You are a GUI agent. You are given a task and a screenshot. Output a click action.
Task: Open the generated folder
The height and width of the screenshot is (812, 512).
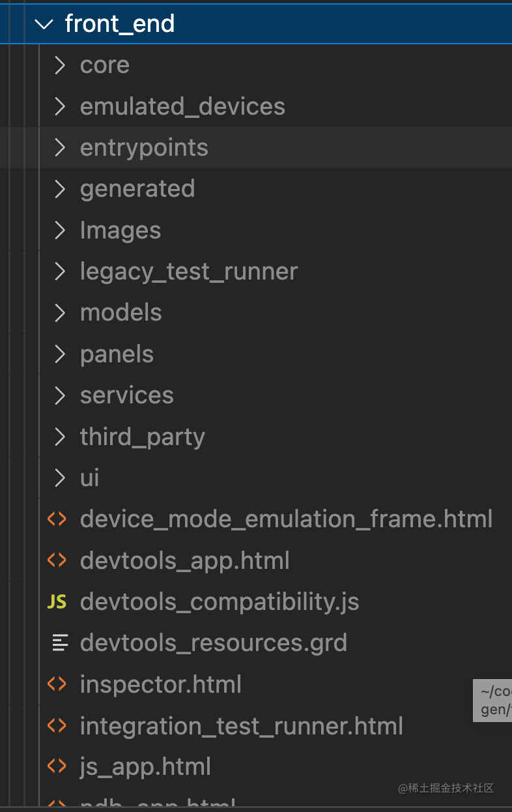137,189
